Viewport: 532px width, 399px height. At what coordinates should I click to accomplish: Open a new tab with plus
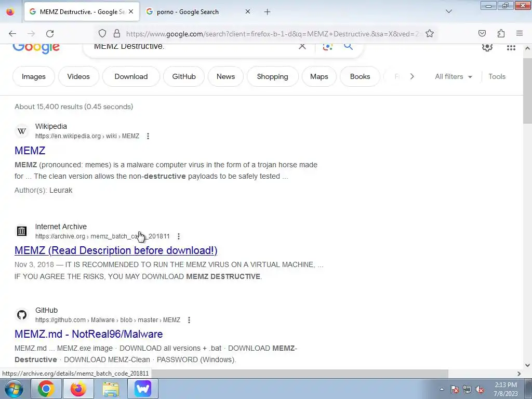pos(268,12)
